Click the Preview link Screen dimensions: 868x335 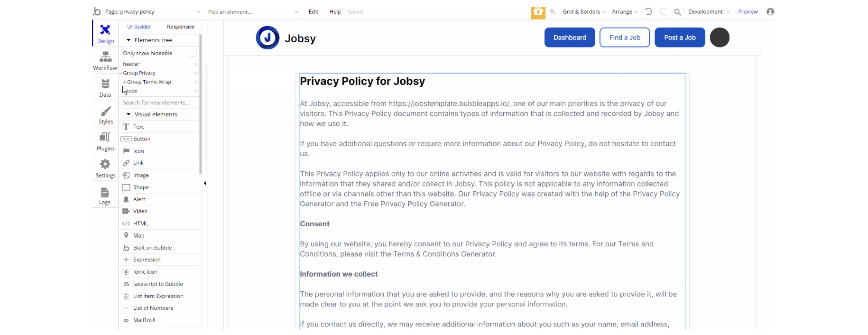(748, 12)
